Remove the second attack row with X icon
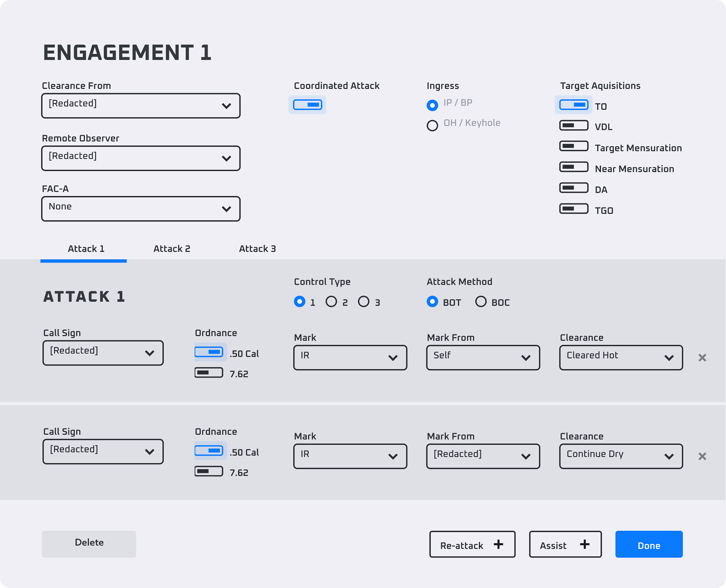This screenshot has width=726, height=588. coord(702,456)
